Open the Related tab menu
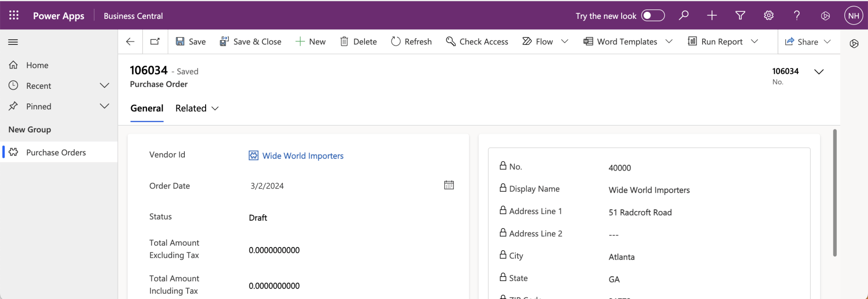This screenshot has width=868, height=299. point(197,108)
